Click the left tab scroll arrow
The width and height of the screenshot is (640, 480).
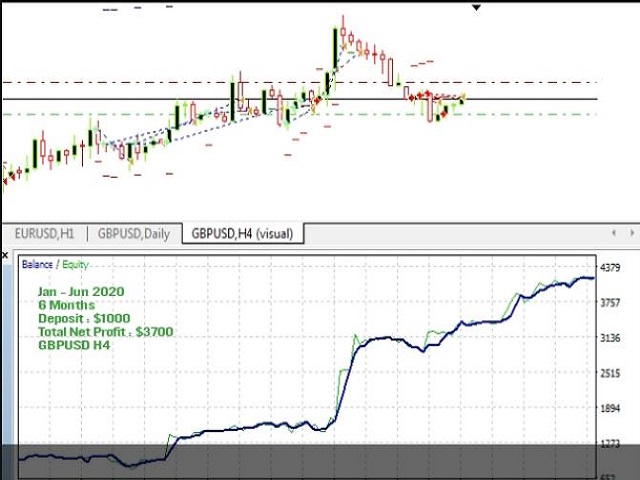pyautogui.click(x=614, y=233)
